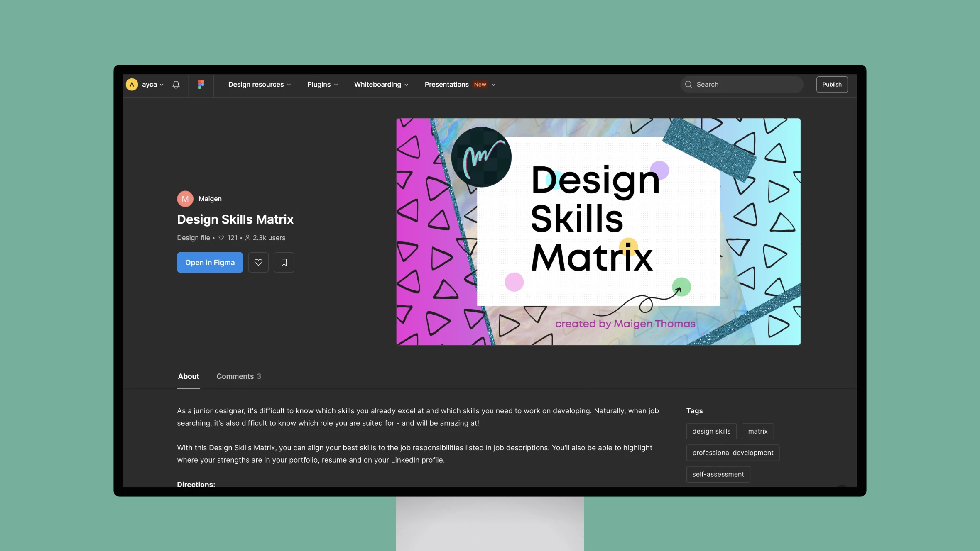Click the self-assessment tag
980x551 pixels.
tap(718, 474)
